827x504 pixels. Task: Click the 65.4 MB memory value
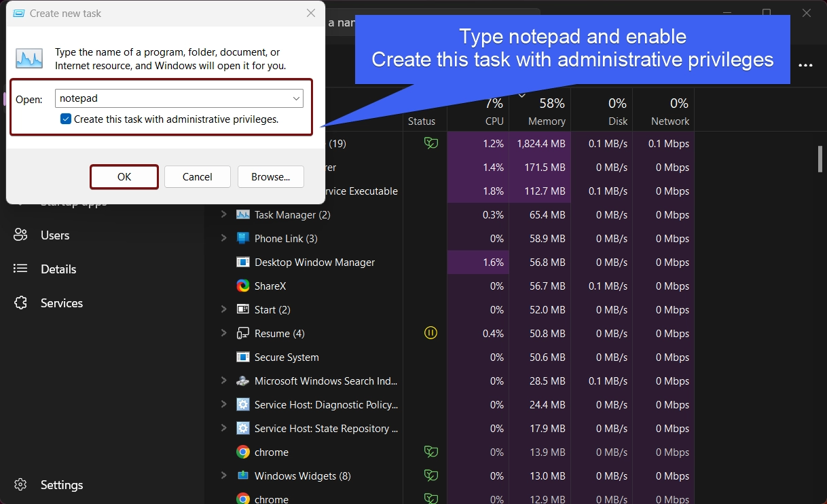pos(547,215)
